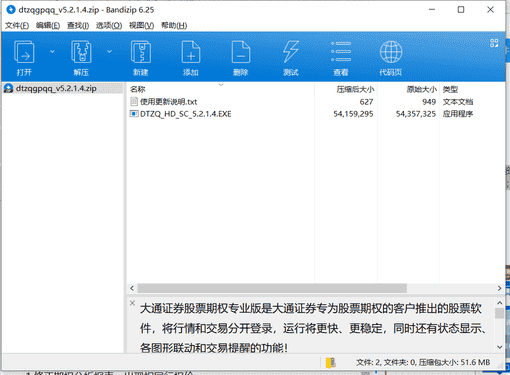Screen dimensions: 510x375
Task: Minimize the Bandizip window
Action: pyautogui.click(x=432, y=10)
